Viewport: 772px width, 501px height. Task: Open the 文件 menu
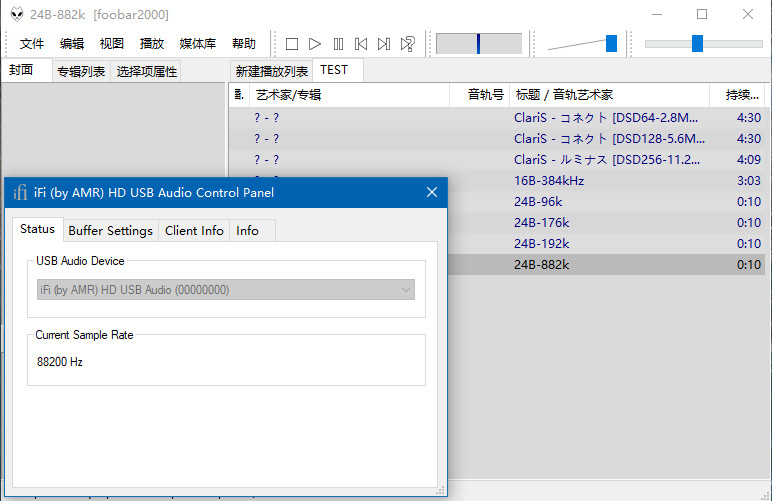(x=32, y=44)
